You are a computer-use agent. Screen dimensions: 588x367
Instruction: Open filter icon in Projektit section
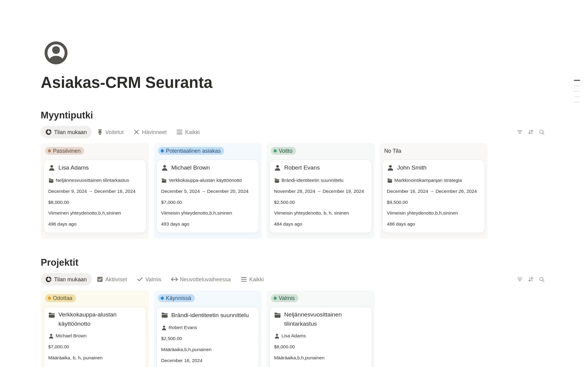[520, 279]
